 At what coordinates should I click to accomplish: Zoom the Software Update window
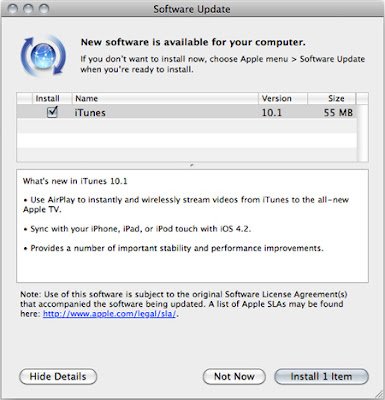coord(44,9)
